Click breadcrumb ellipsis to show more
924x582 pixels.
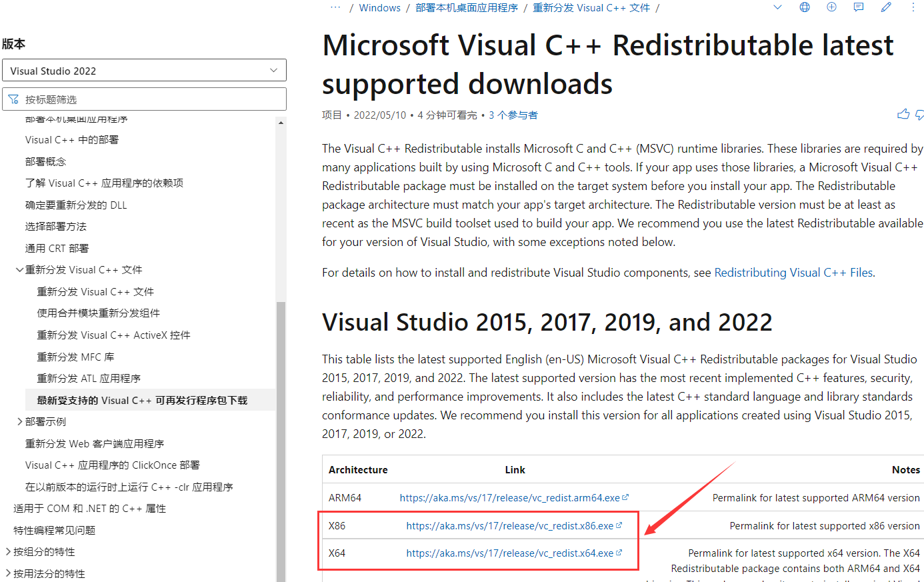click(x=335, y=7)
